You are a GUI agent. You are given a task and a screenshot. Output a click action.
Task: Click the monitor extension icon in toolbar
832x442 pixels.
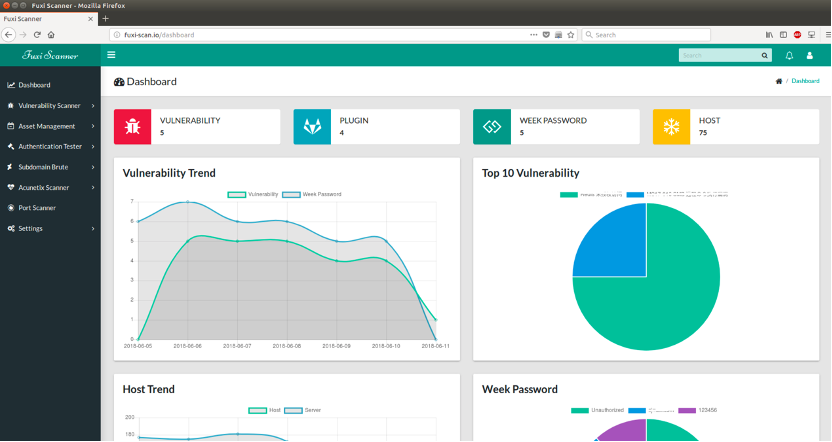tap(811, 34)
